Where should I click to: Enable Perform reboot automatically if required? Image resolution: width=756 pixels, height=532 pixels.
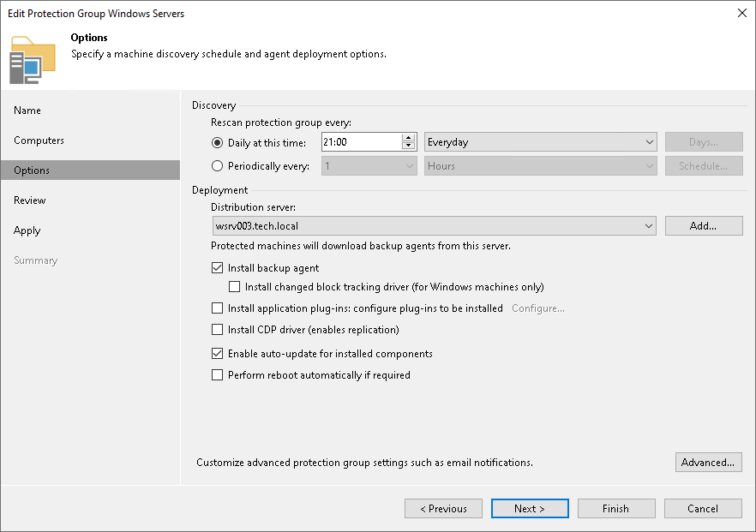(x=218, y=375)
